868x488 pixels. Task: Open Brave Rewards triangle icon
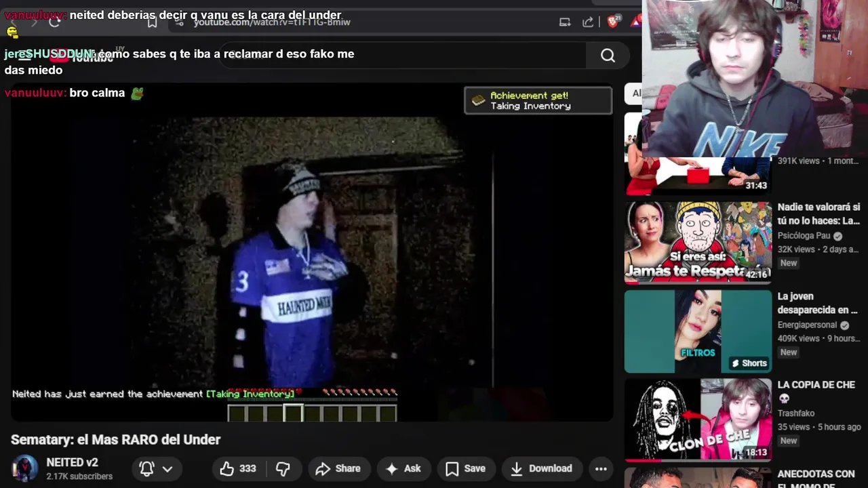pyautogui.click(x=636, y=22)
